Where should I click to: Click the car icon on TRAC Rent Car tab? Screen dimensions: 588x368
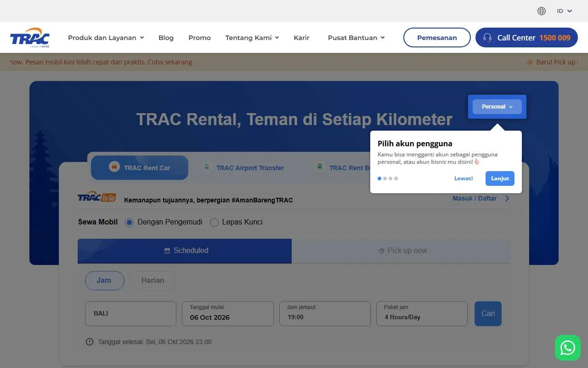114,167
